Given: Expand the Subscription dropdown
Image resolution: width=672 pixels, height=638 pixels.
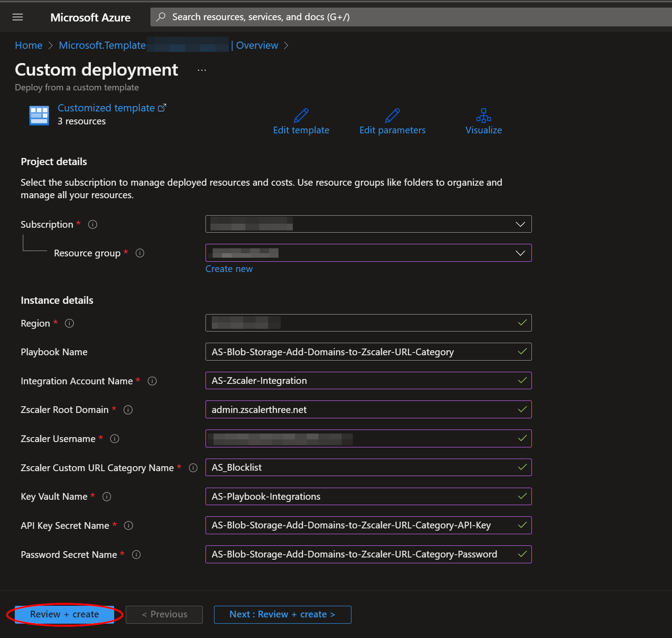Looking at the screenshot, I should pos(368,224).
